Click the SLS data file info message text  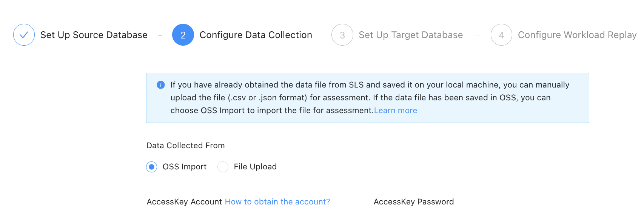(x=360, y=98)
